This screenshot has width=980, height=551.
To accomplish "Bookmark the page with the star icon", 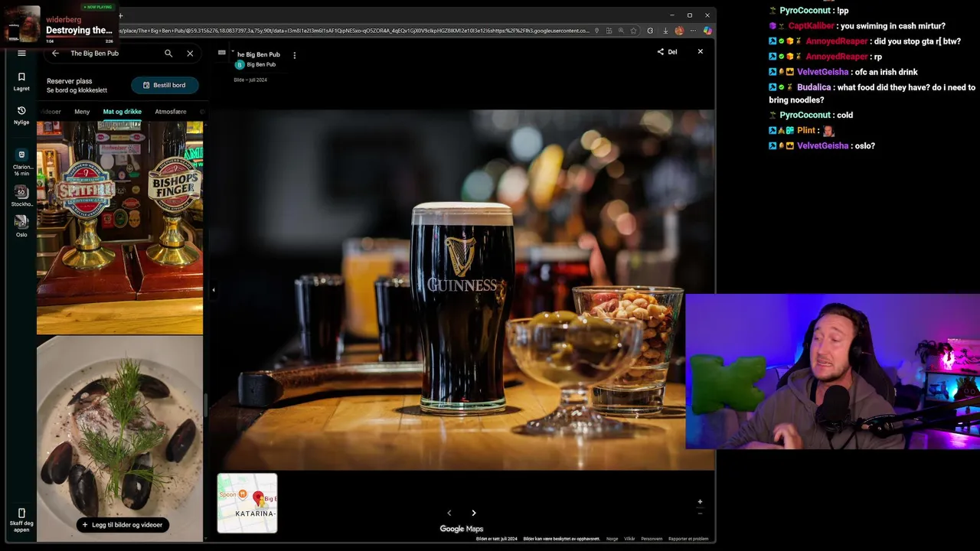I will [633, 31].
